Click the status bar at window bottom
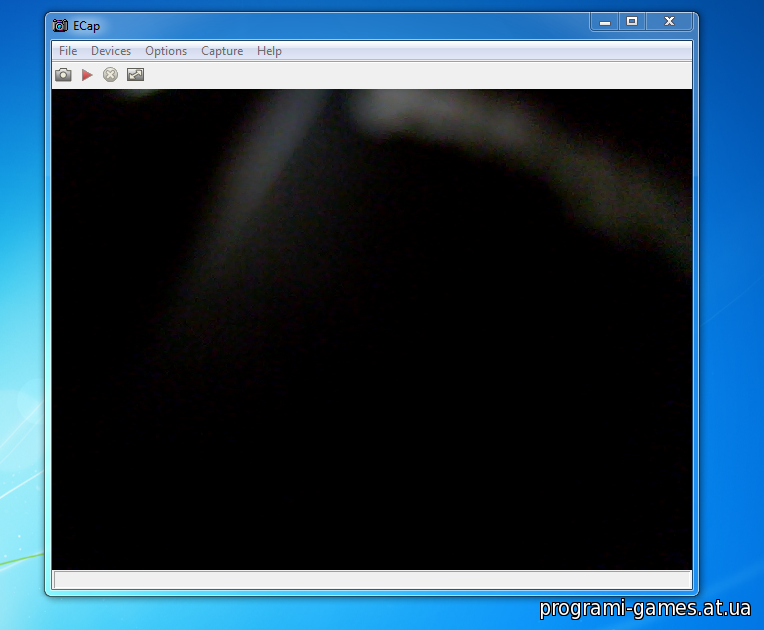Image resolution: width=764 pixels, height=630 pixels. tap(372, 580)
